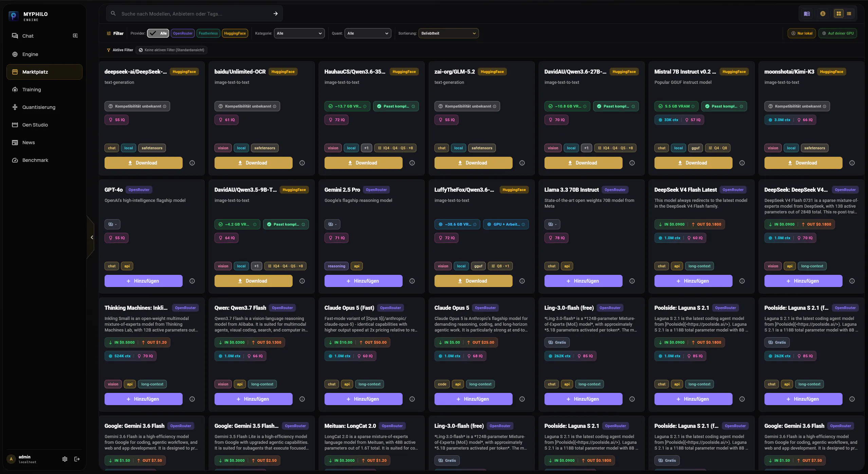Open info icon on deepseek-ai/DeepSeek card
868x474 pixels.
(192, 163)
